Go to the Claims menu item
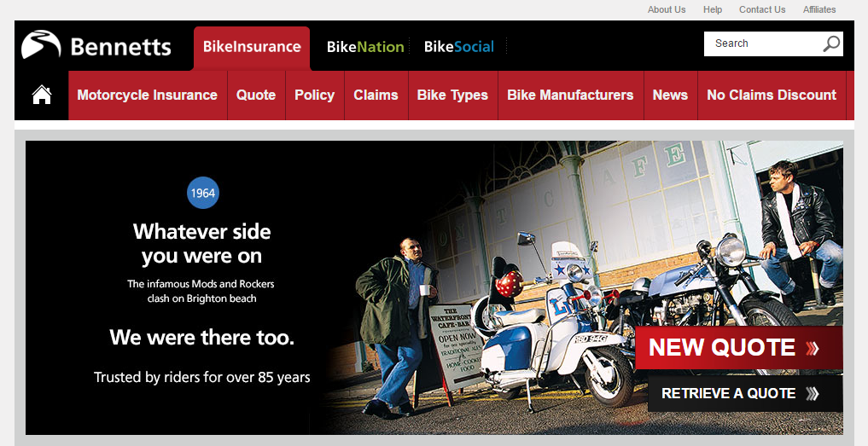Image resolution: width=868 pixels, height=446 pixels. [376, 96]
